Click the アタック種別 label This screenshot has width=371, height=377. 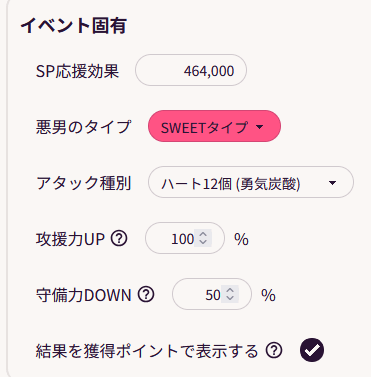[x=84, y=183]
